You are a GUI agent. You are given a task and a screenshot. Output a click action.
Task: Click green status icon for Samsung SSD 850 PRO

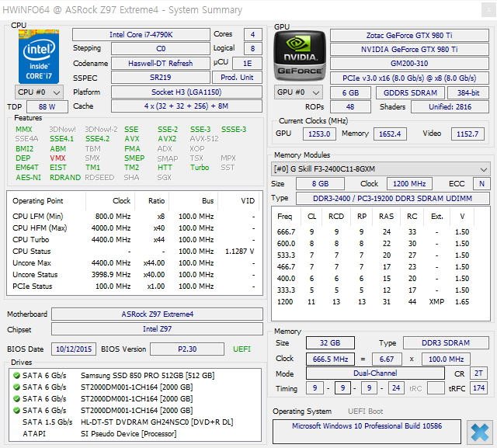pos(16,376)
